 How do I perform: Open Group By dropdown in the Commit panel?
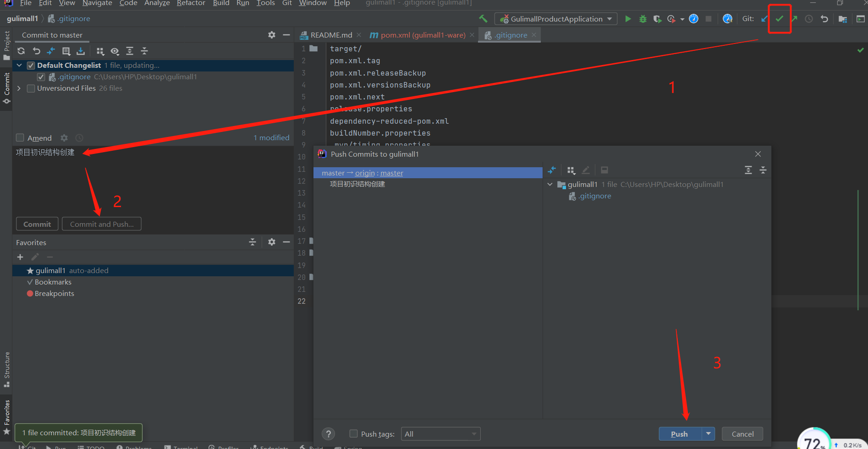[100, 51]
